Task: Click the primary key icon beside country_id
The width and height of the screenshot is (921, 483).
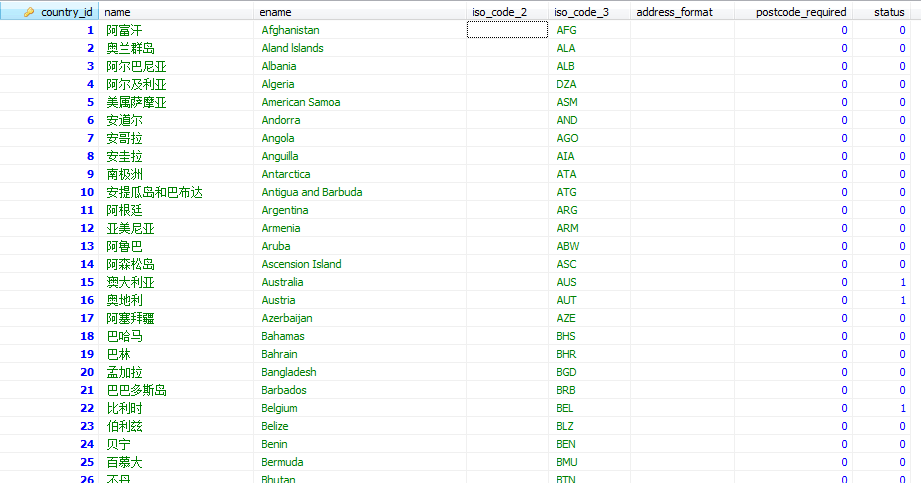Action: click(x=29, y=12)
